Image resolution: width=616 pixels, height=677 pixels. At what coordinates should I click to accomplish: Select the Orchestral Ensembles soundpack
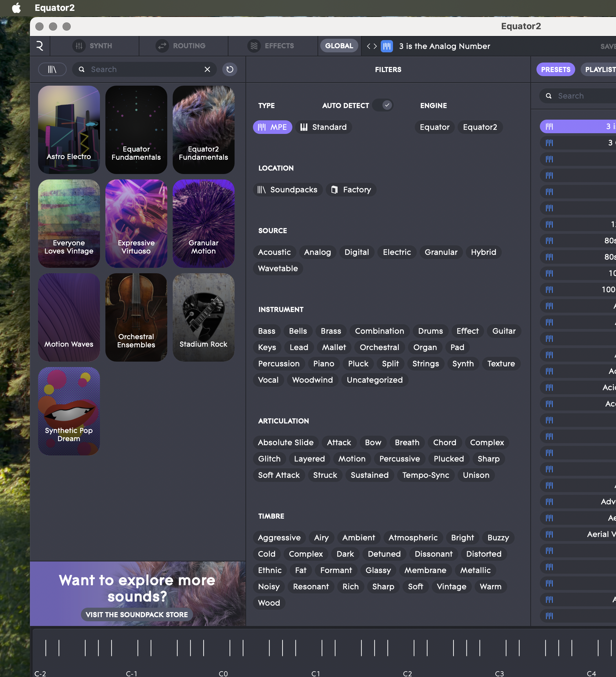pos(136,317)
